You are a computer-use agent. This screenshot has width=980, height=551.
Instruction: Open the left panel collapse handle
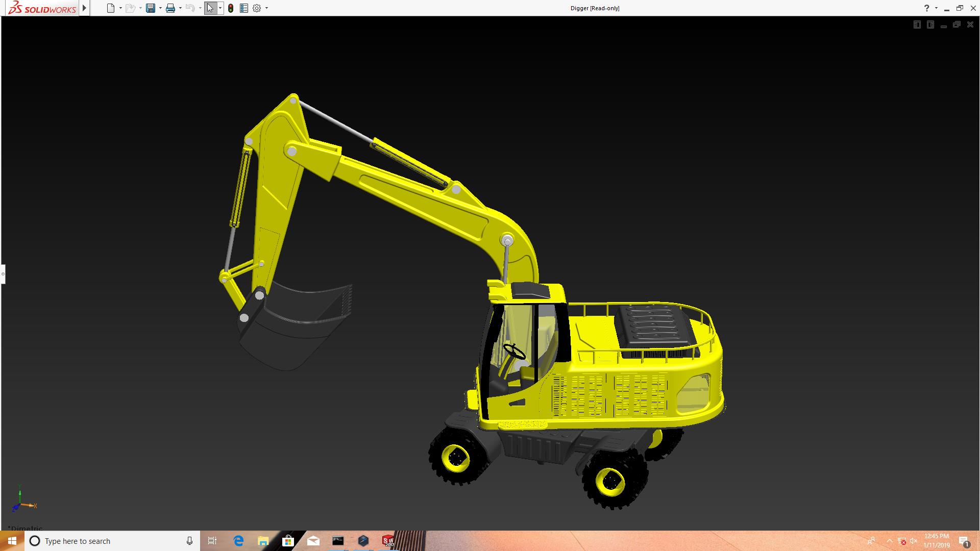pyautogui.click(x=3, y=274)
